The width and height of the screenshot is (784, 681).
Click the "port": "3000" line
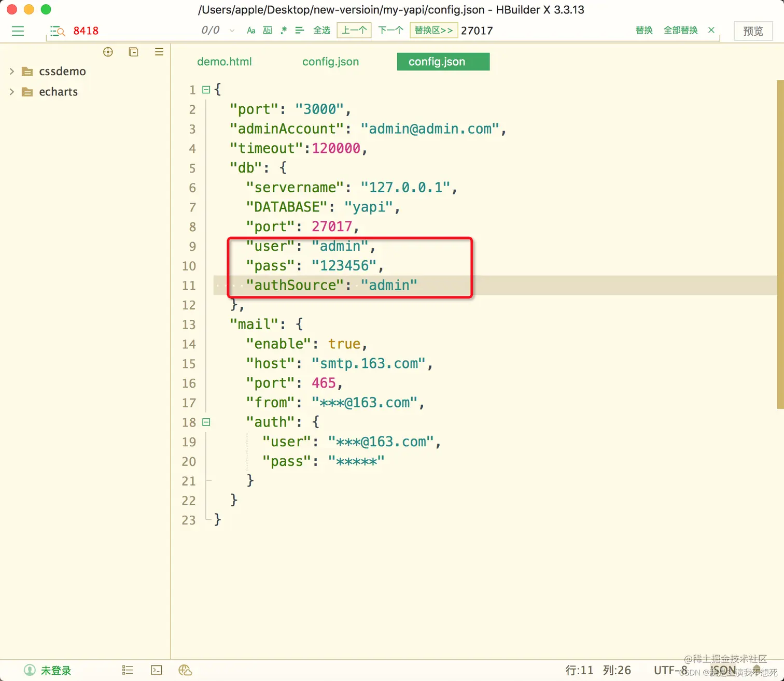pos(290,109)
